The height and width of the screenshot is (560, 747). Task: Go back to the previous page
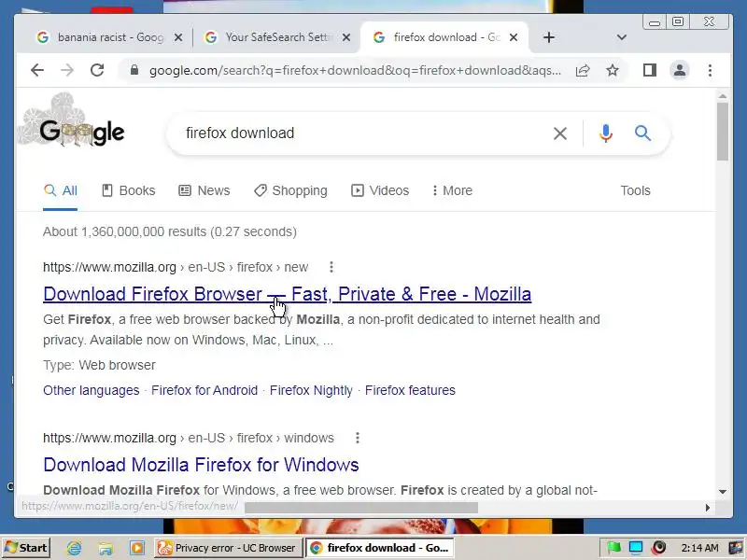pyautogui.click(x=37, y=71)
